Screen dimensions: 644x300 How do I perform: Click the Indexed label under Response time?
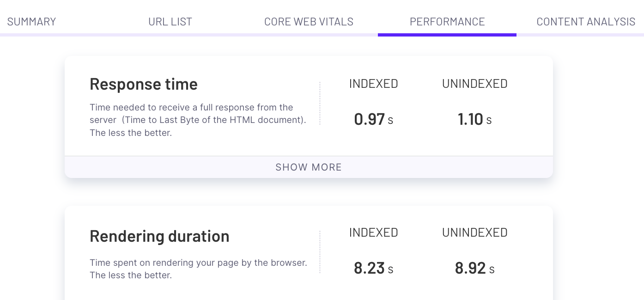373,84
